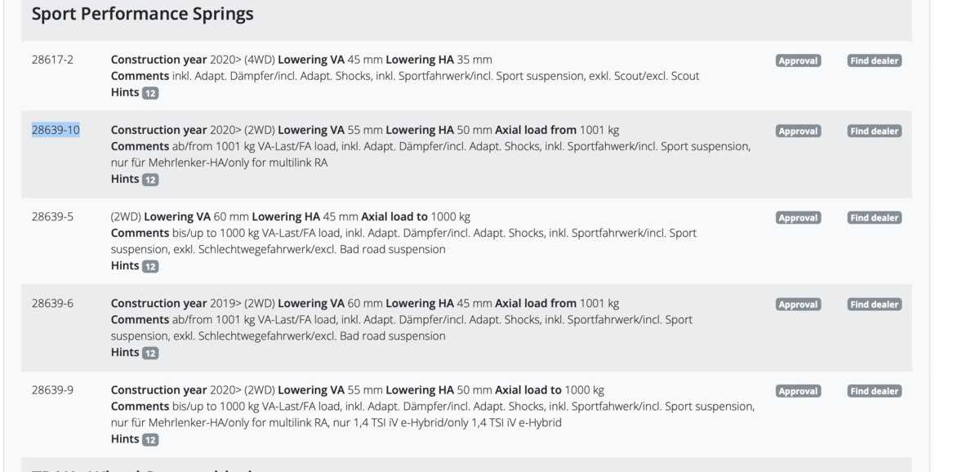Select part number 28639-9

coord(52,390)
